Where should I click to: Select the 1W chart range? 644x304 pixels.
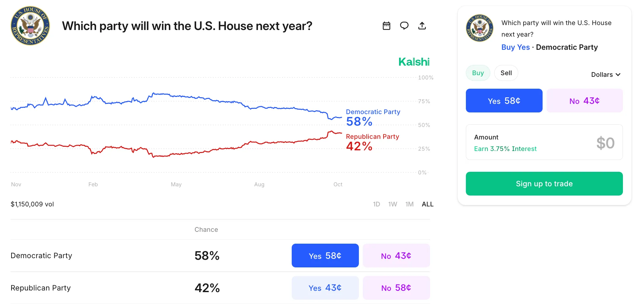392,204
